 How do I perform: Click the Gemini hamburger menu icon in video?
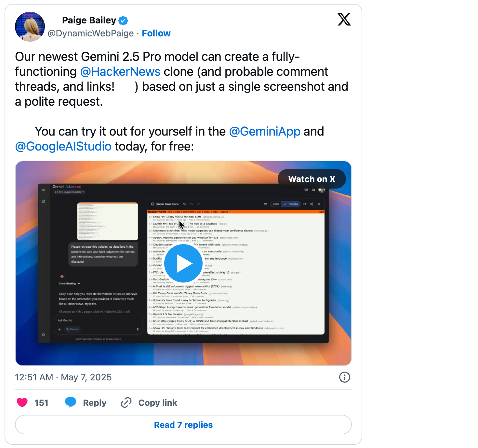(x=44, y=190)
